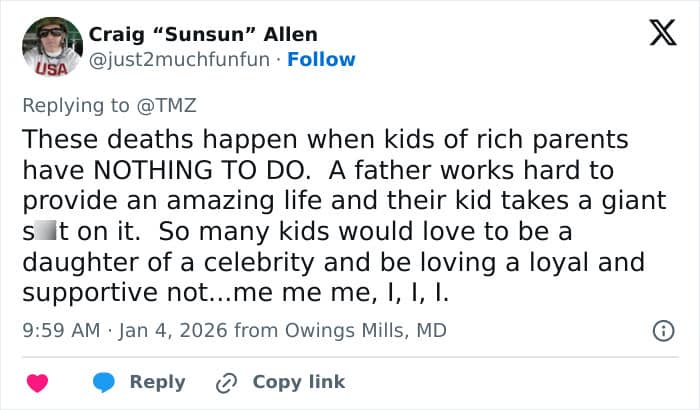Click the "Copy link" text label

pos(298,382)
